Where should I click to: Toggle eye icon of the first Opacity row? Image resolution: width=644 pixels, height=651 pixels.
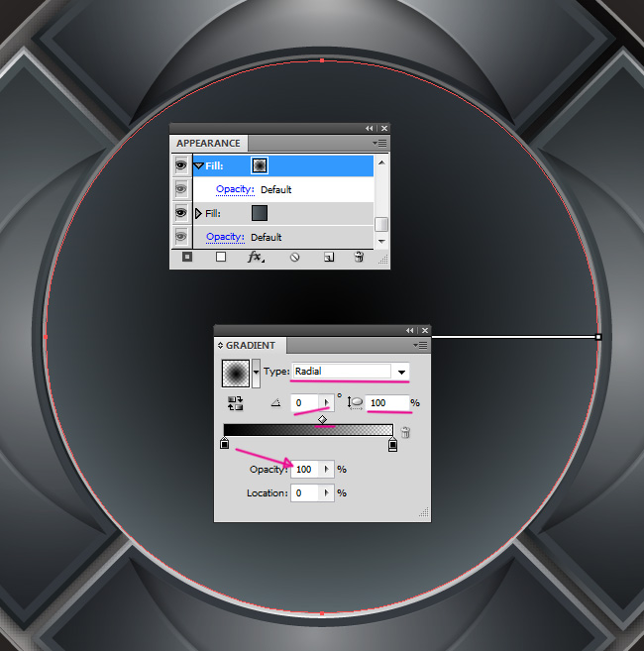click(181, 189)
